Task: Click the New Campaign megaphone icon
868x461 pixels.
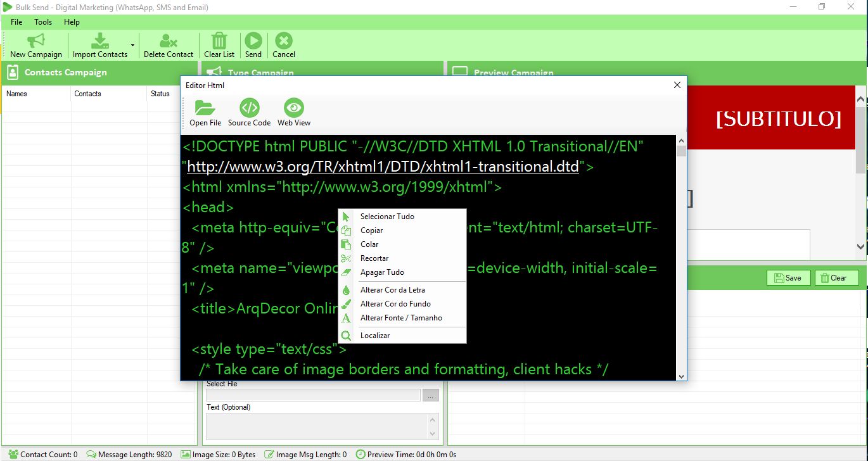Action: tap(36, 41)
